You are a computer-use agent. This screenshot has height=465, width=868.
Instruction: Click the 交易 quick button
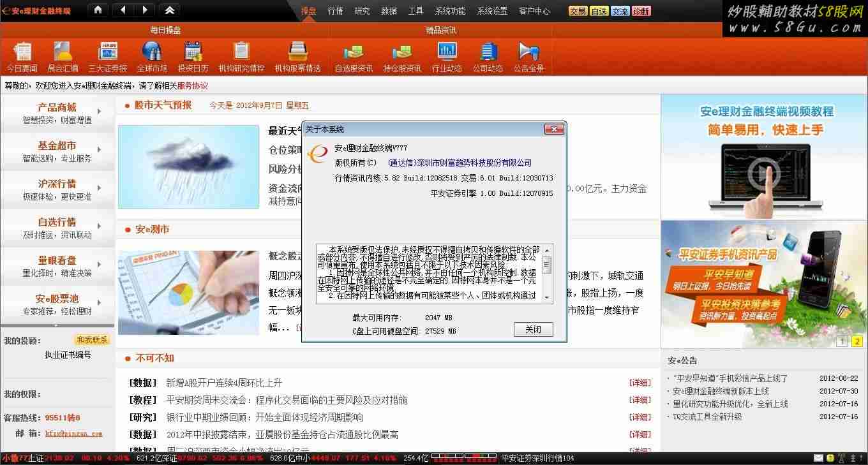tap(578, 11)
